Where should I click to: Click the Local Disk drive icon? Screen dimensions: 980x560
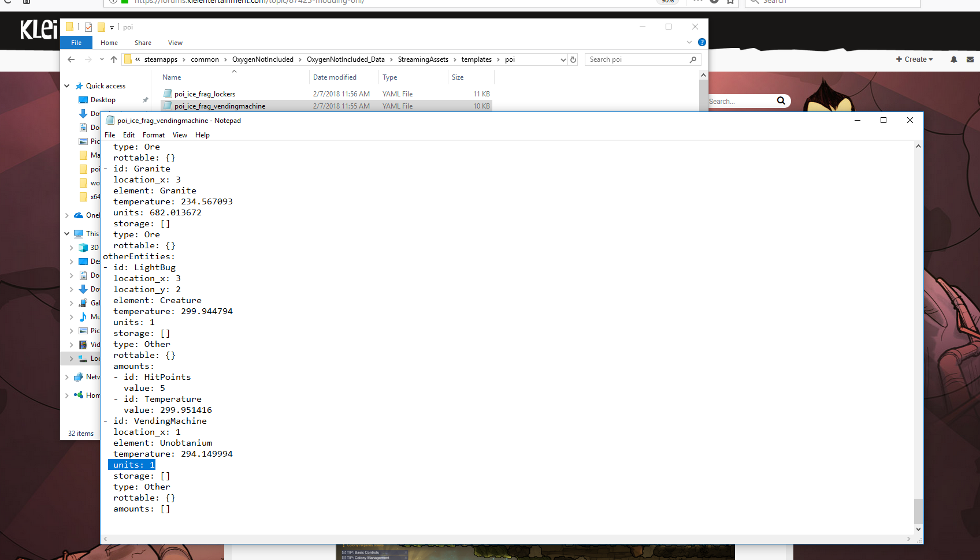point(83,359)
